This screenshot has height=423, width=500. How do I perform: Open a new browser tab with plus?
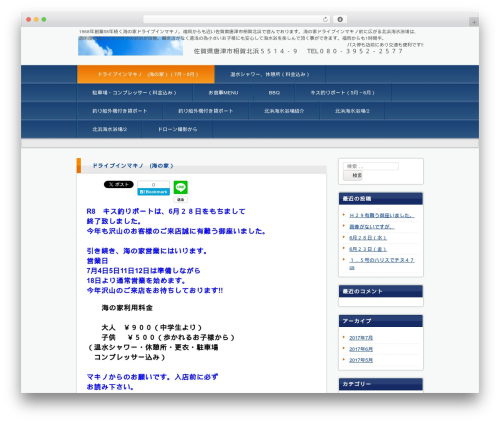pos(474,22)
